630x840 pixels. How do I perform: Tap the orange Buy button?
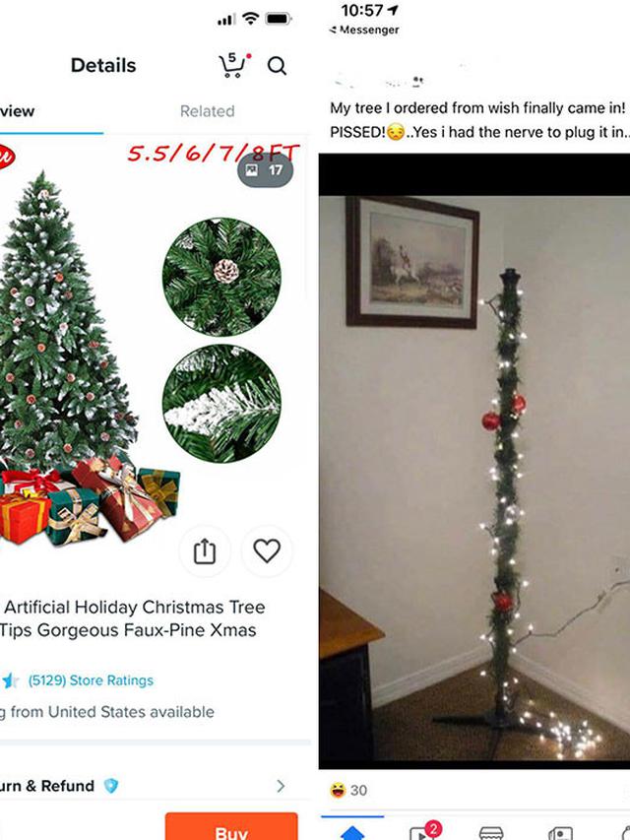pyautogui.click(x=231, y=826)
